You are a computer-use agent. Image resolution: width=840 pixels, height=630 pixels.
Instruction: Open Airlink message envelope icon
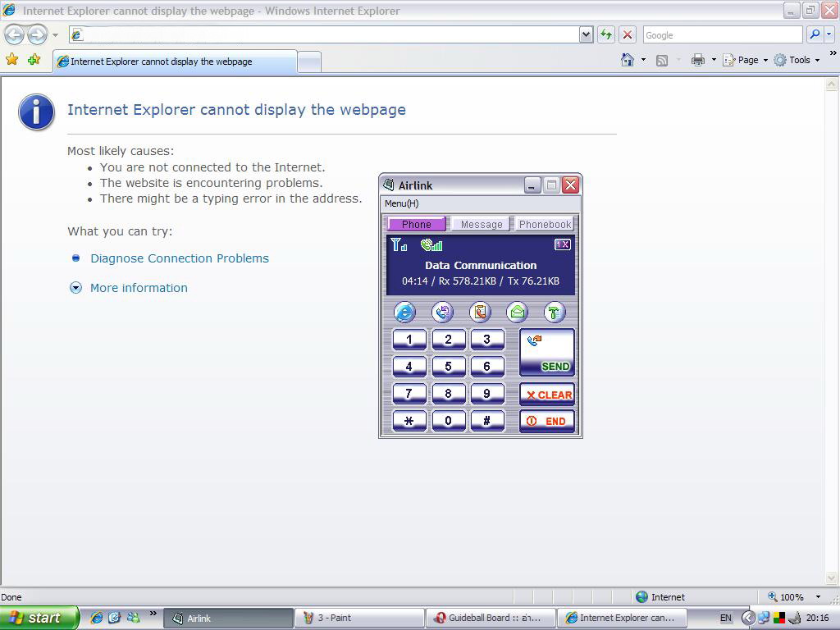click(517, 312)
